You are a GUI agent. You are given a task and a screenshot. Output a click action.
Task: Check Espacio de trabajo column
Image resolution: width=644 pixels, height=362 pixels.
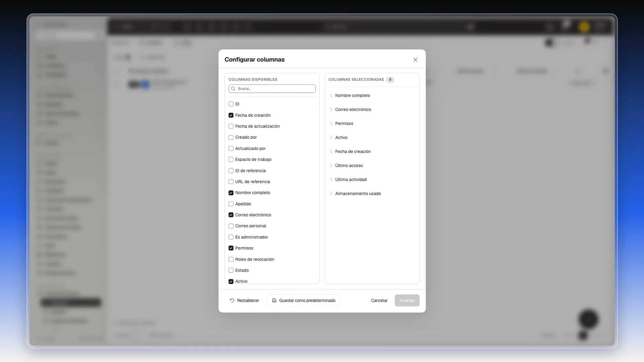231,160
